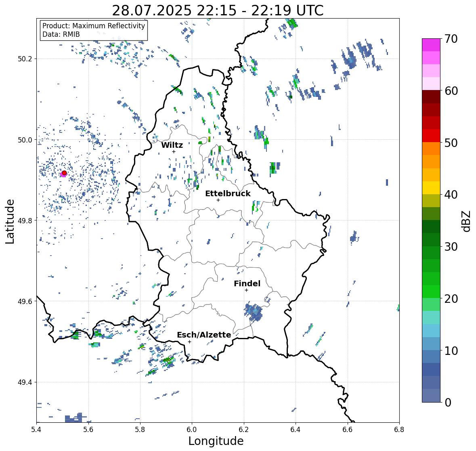
Task: Click the red radar location dot
Action: pos(64,173)
